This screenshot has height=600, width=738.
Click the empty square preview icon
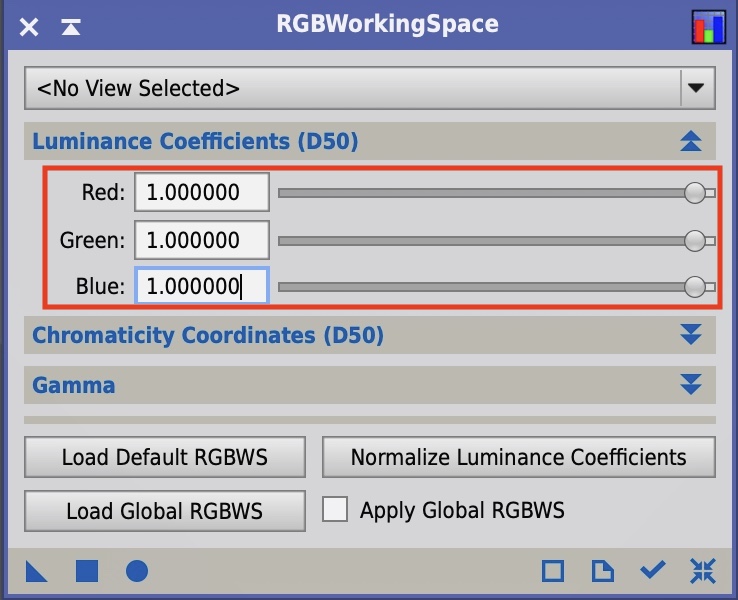[553, 571]
